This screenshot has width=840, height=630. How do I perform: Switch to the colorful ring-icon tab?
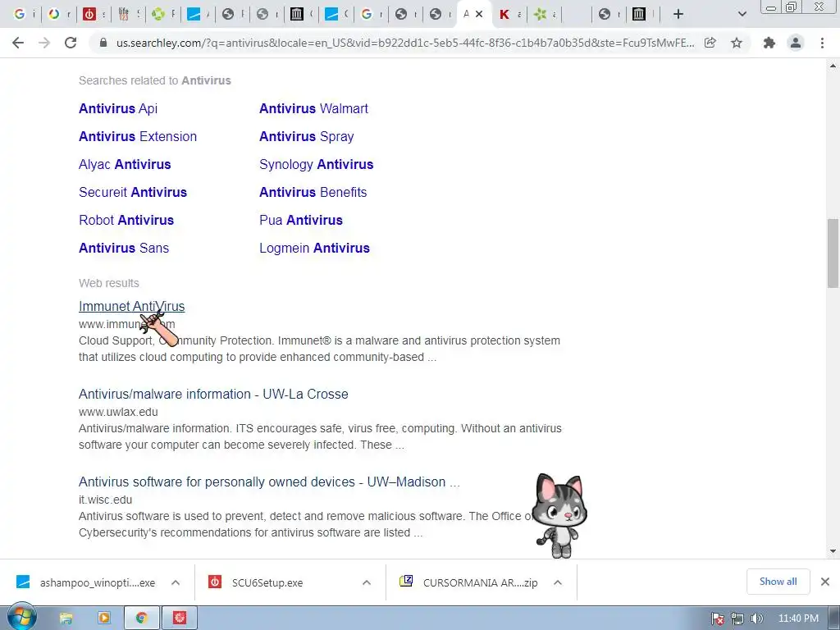pyautogui.click(x=53, y=14)
